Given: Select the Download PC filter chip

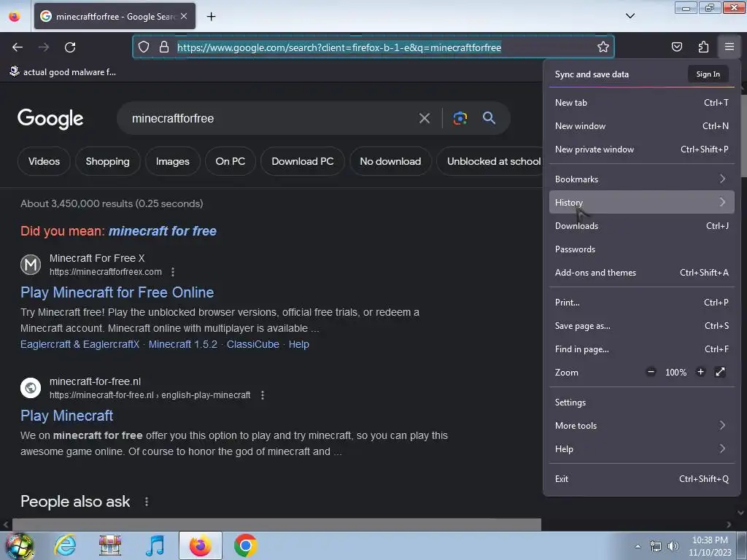Looking at the screenshot, I should coord(303,161).
